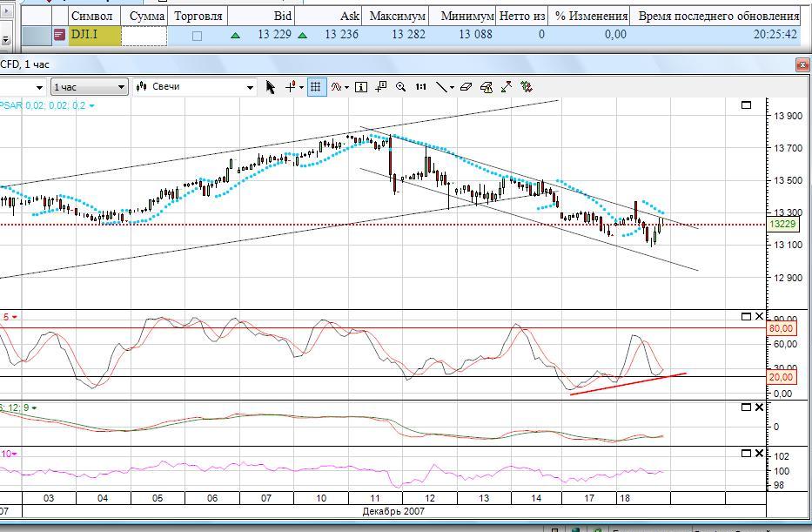This screenshot has width=812, height=532.
Task: Click the green Bid up-arrow indicator
Action: point(236,36)
